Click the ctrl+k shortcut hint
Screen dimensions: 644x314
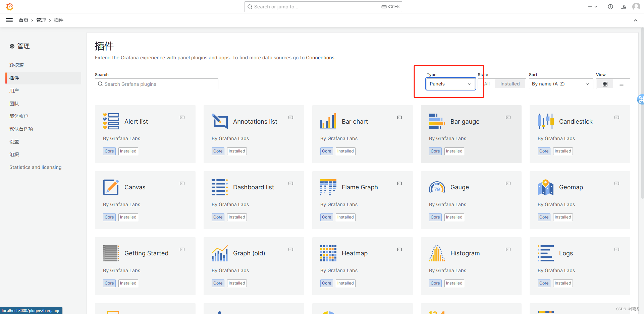391,6
